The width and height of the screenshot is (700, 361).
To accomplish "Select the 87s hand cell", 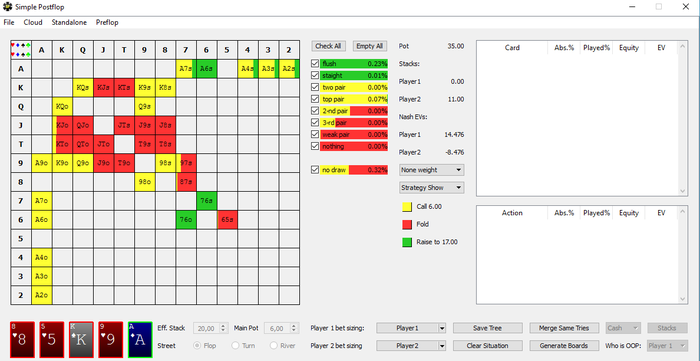I will click(186, 182).
